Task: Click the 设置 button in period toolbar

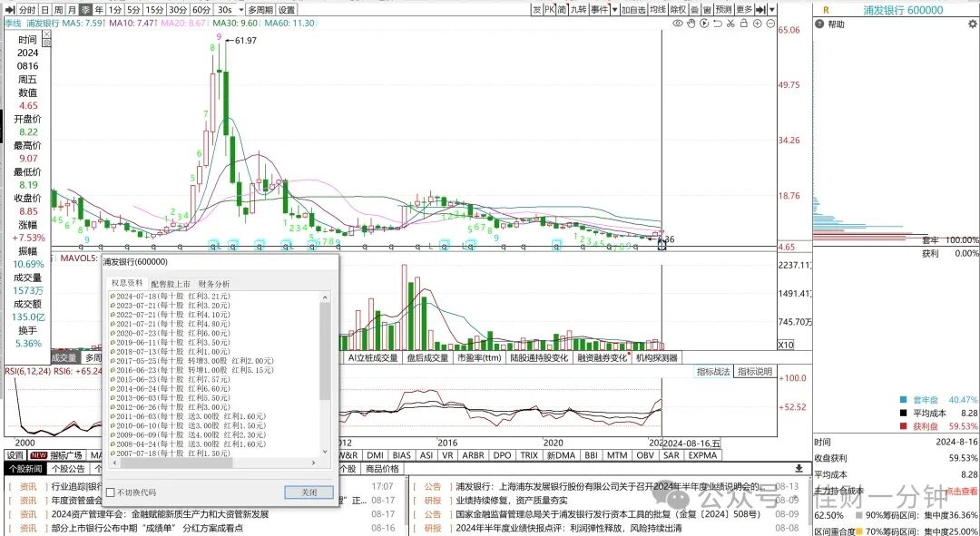Action: pos(286,10)
